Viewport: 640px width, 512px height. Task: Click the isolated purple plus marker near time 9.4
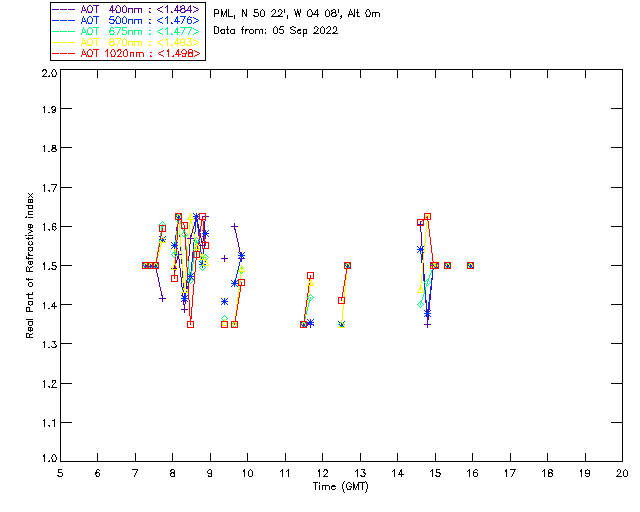pos(224,258)
